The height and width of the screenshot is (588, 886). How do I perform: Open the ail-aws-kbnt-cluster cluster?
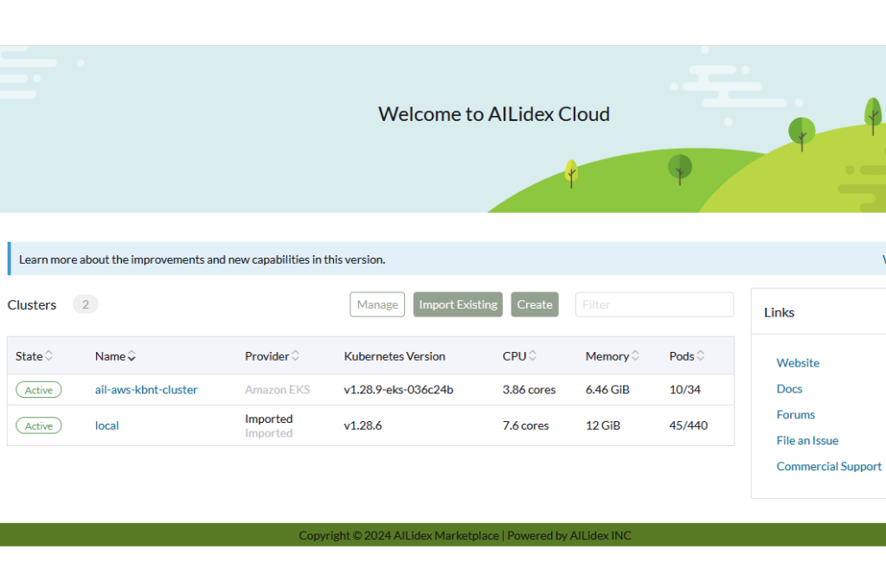[x=146, y=390]
